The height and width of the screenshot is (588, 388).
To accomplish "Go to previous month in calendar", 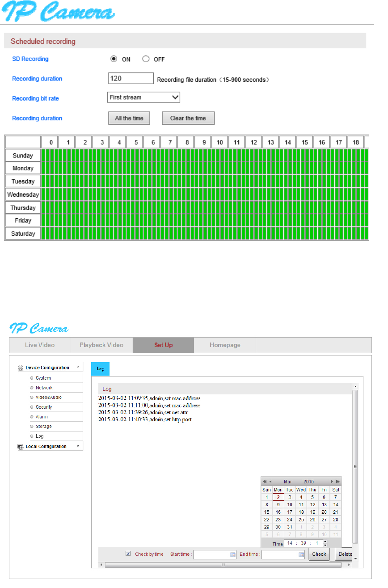I will pyautogui.click(x=270, y=482).
